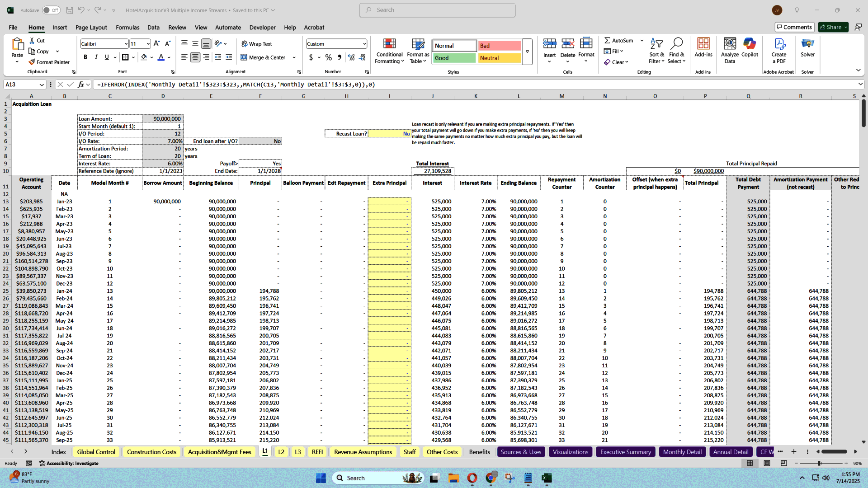Open the Revenue Assumptions sheet

(363, 452)
